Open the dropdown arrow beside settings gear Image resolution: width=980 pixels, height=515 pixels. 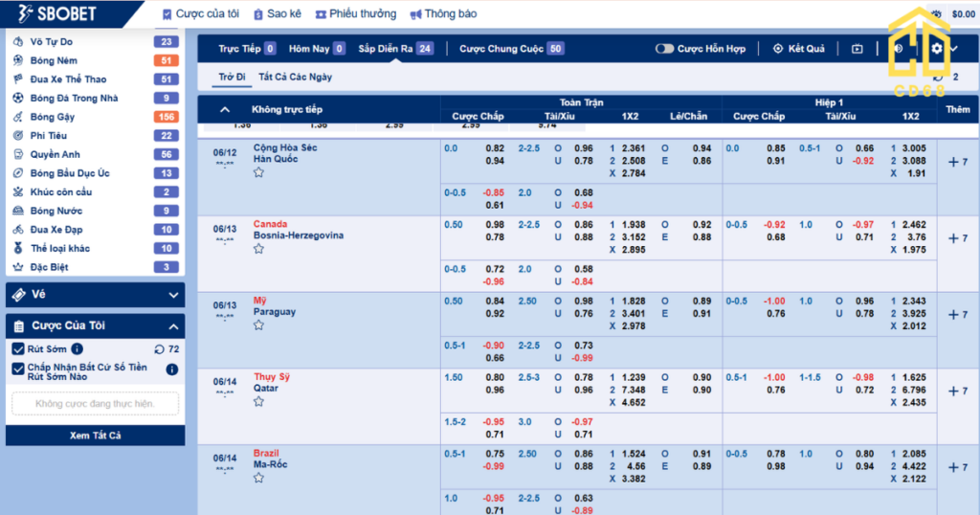coord(954,49)
